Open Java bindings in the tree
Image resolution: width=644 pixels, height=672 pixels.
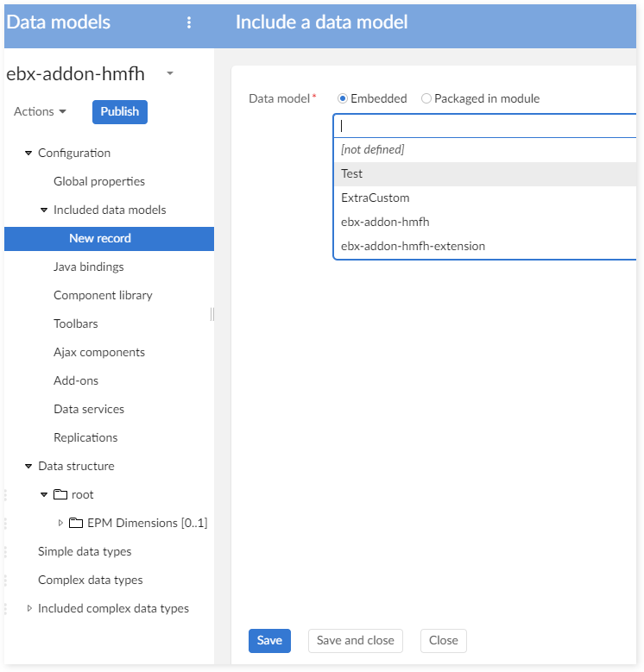[x=88, y=267]
